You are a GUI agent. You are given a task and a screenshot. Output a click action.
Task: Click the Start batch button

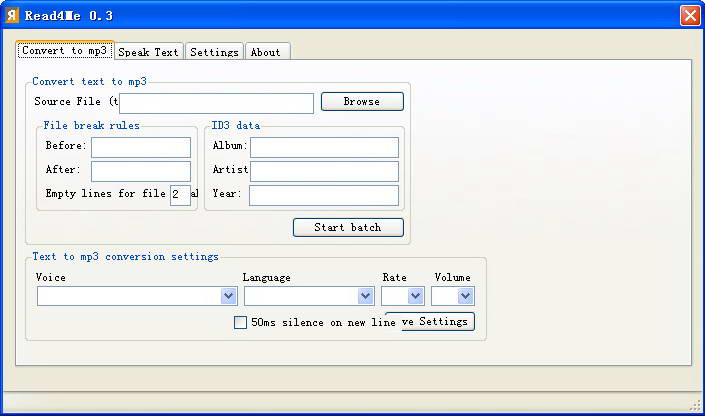(348, 228)
